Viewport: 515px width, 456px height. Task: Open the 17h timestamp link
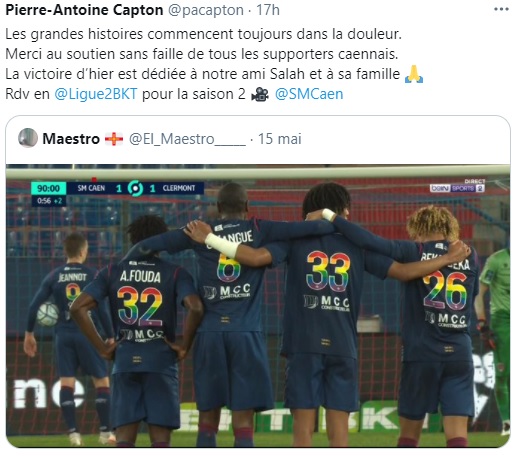268,10
